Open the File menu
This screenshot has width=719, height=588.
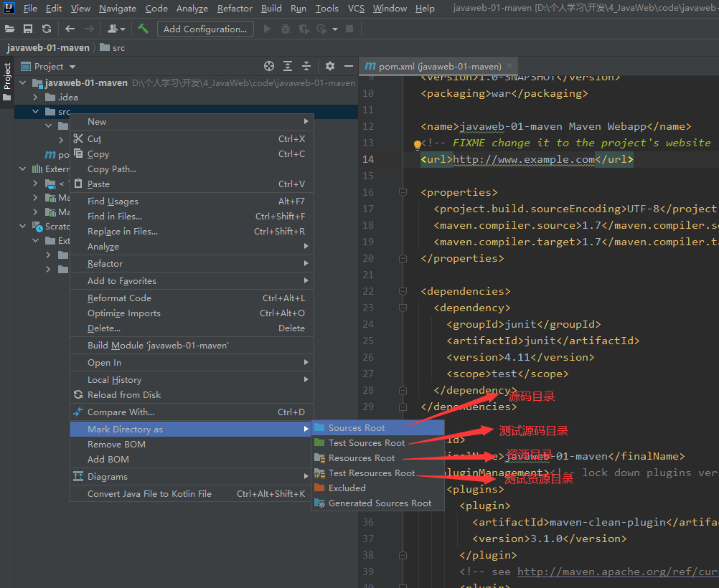(x=30, y=9)
